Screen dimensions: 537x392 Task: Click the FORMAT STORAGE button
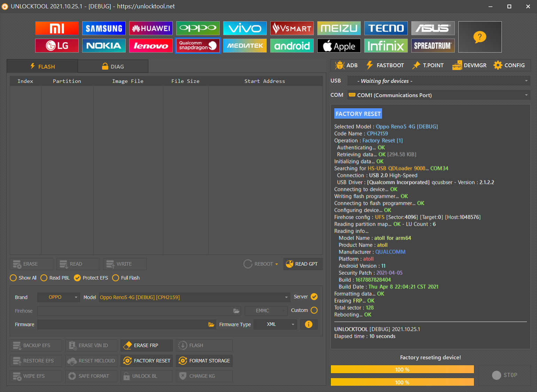(204, 361)
